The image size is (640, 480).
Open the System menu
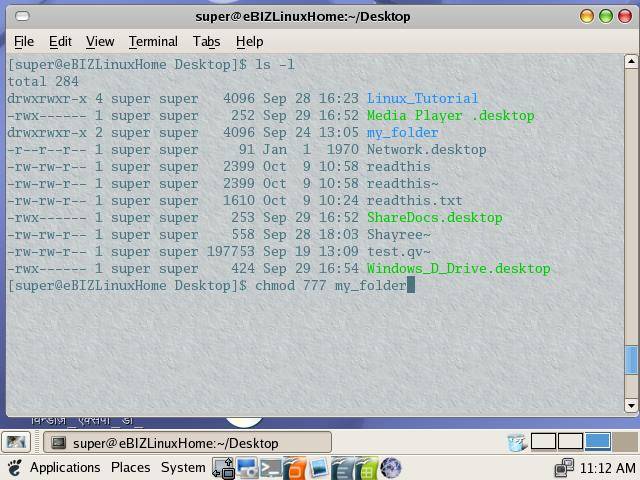point(183,468)
